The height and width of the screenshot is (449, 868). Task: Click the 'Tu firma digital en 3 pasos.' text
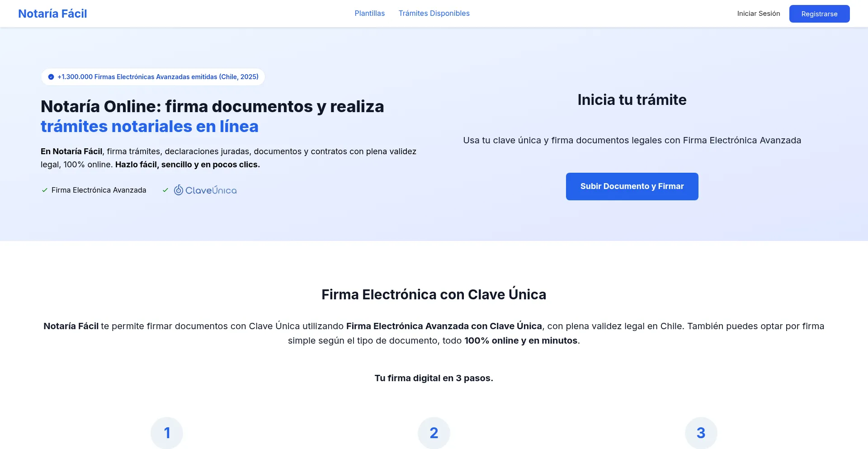(434, 378)
